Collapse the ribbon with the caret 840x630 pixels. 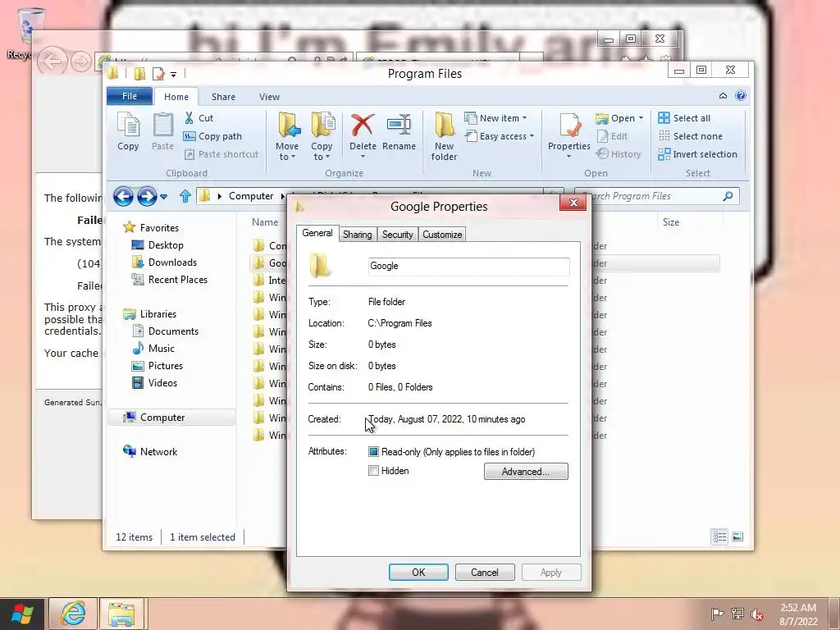pos(723,96)
